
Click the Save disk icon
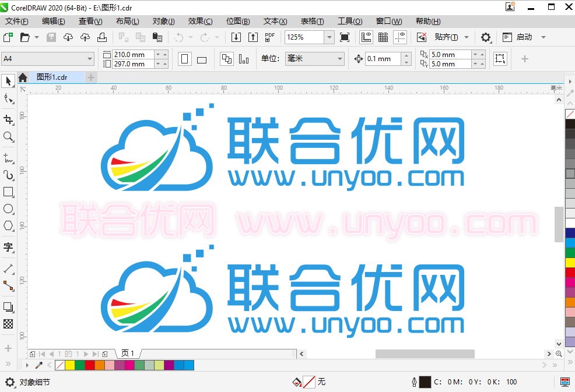tap(51, 37)
